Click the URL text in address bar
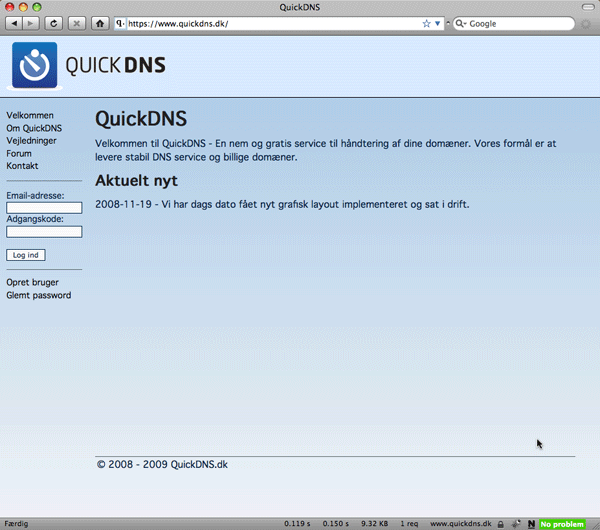This screenshot has width=600, height=530. (x=178, y=24)
